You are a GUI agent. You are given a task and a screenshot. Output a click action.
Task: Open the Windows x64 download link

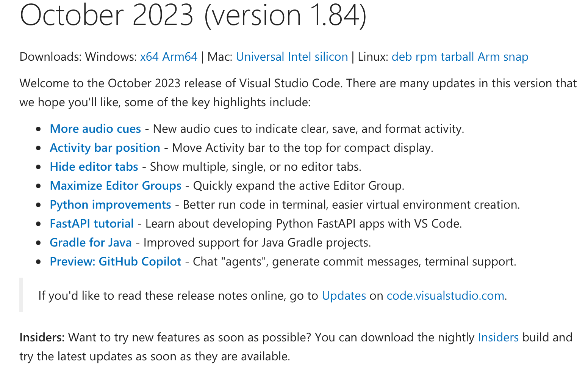(x=149, y=57)
